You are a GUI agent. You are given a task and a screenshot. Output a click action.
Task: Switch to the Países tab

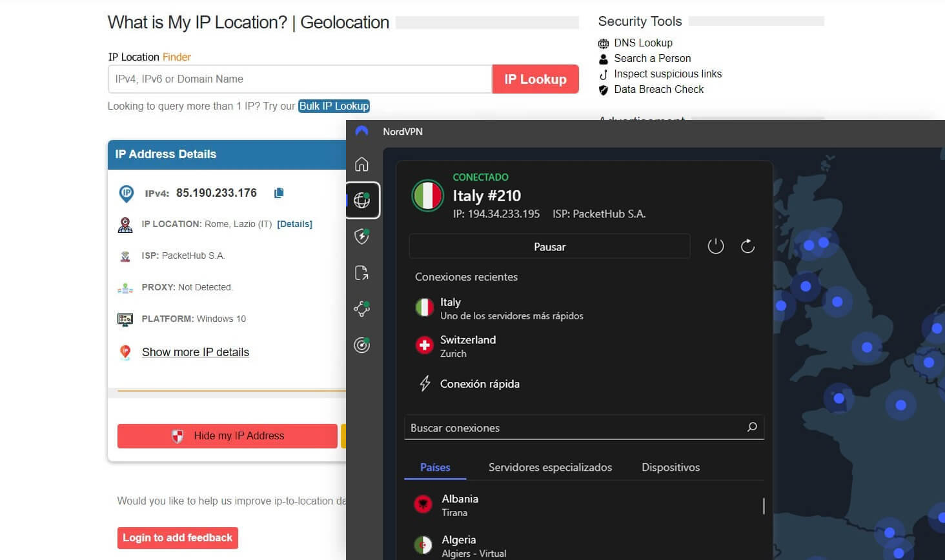pyautogui.click(x=435, y=467)
